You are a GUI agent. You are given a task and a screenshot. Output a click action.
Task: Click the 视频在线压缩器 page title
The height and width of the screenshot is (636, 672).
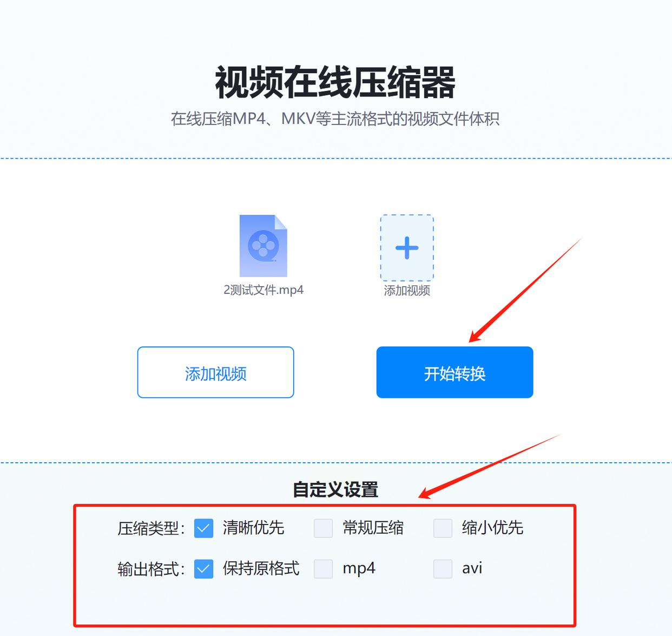tap(335, 82)
